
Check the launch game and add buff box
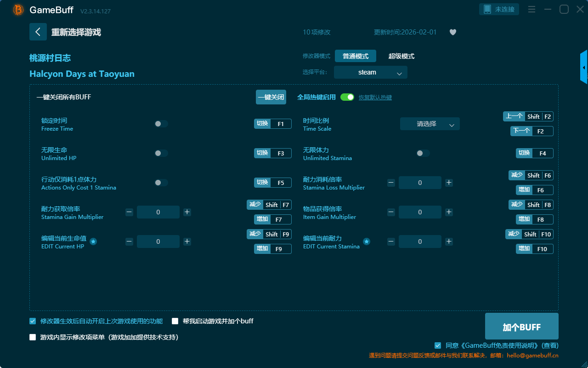(x=175, y=321)
